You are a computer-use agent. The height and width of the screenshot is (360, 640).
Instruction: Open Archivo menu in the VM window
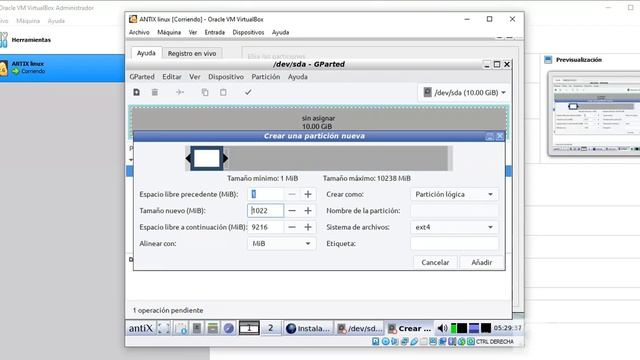pyautogui.click(x=139, y=32)
